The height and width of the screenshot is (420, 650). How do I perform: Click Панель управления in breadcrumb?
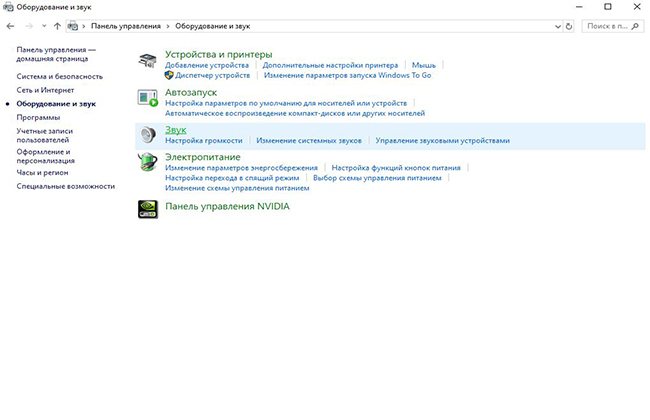tap(126, 26)
